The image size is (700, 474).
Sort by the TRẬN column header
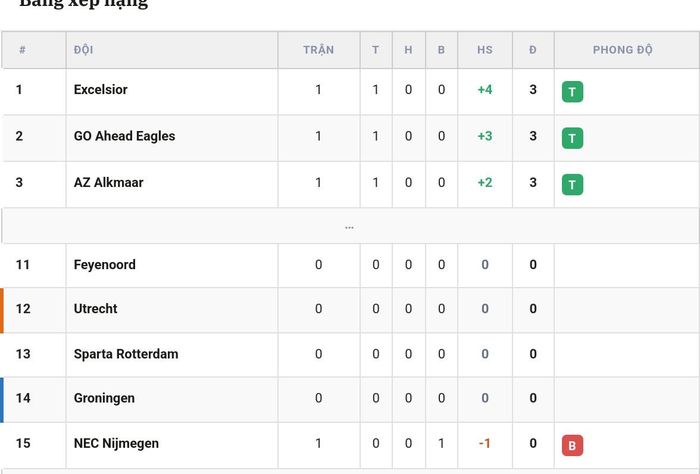click(319, 50)
